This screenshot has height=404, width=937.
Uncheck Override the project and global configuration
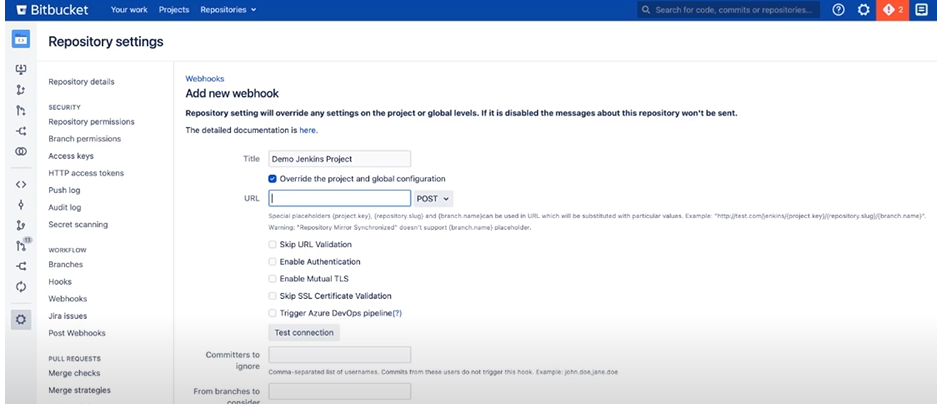click(x=272, y=179)
